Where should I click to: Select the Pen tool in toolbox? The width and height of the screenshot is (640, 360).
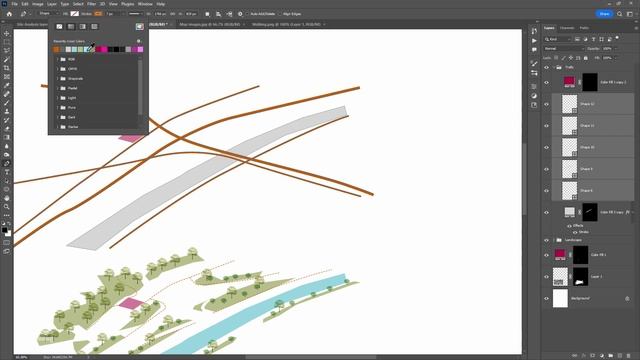pos(7,163)
